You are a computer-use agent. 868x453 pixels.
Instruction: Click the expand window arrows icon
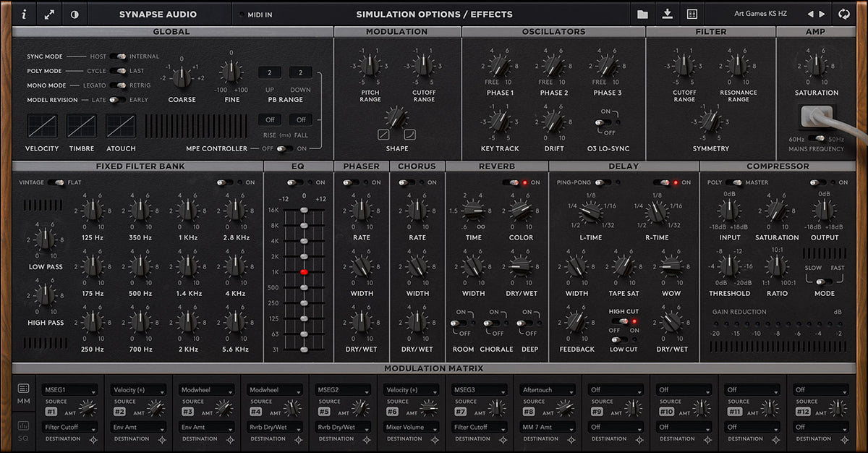tap(48, 14)
